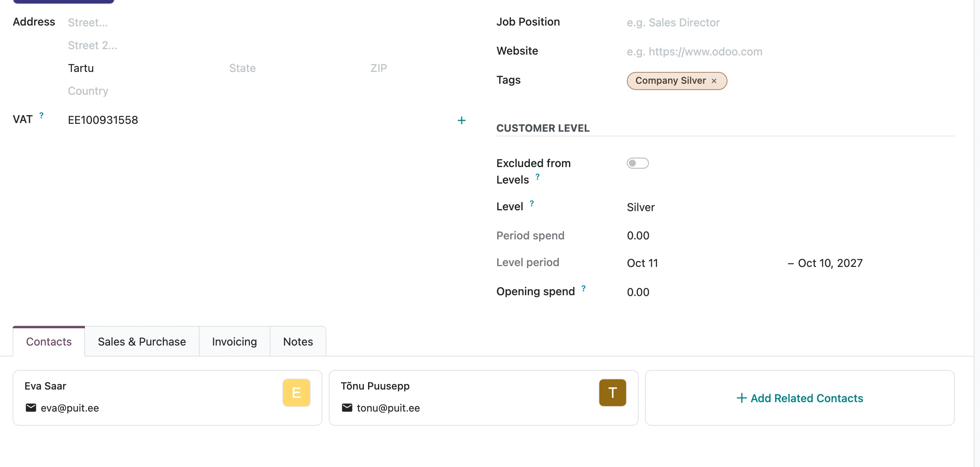Click the Level value Silver
980x467 pixels.
(641, 207)
